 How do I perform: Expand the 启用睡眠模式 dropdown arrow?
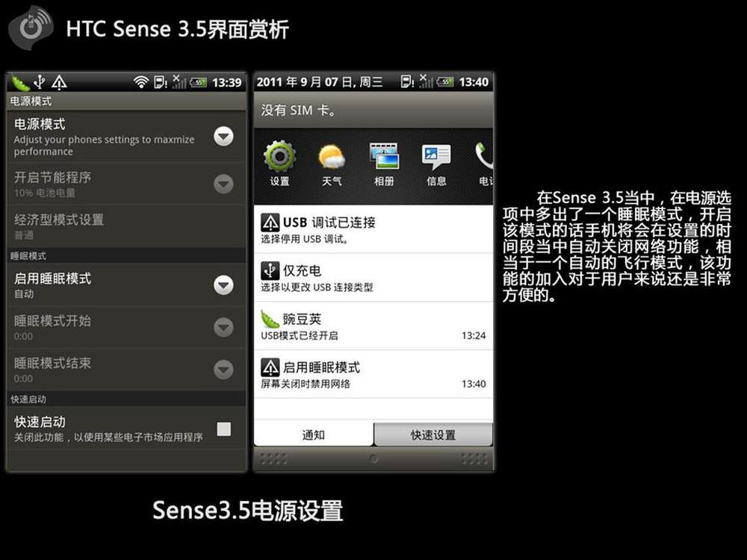click(223, 285)
